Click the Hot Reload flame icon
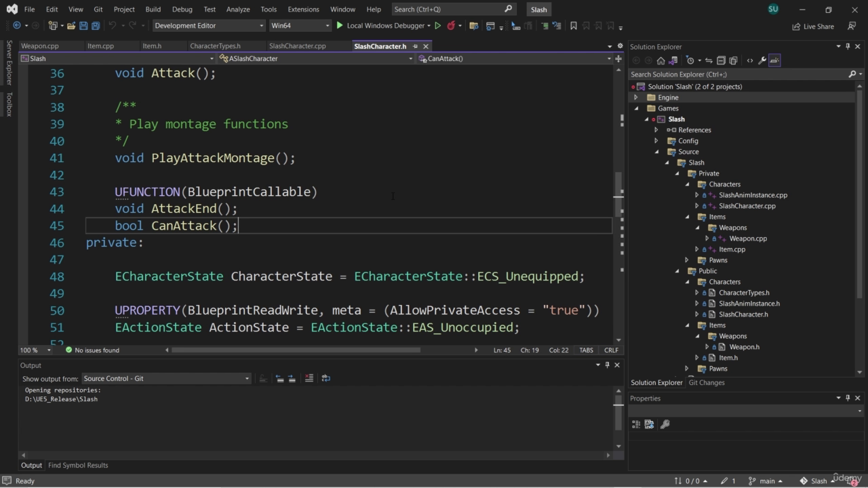The height and width of the screenshot is (488, 868). pos(451,26)
